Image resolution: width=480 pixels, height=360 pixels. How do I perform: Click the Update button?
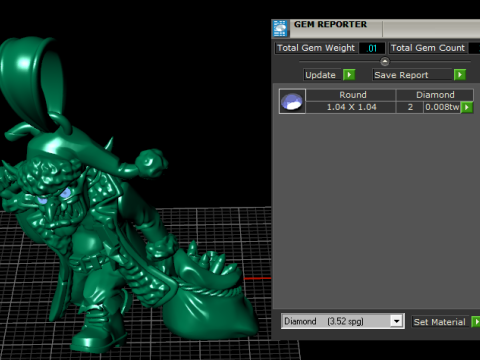coord(322,75)
